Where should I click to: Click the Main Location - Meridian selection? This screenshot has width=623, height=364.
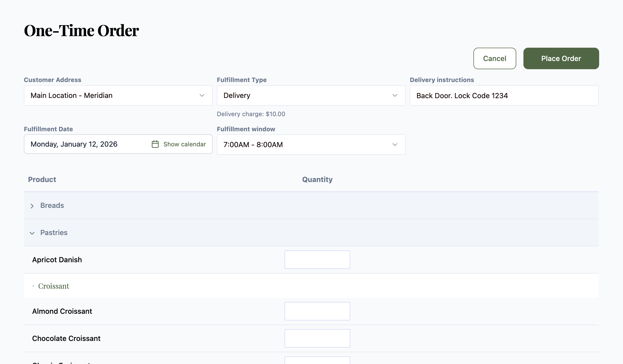coord(71,95)
